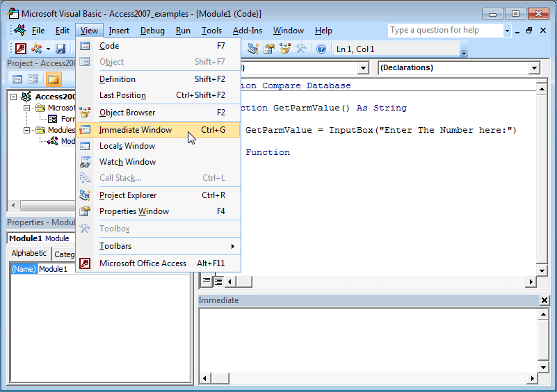
Task: Click the Type a question for help box
Action: coord(446,30)
